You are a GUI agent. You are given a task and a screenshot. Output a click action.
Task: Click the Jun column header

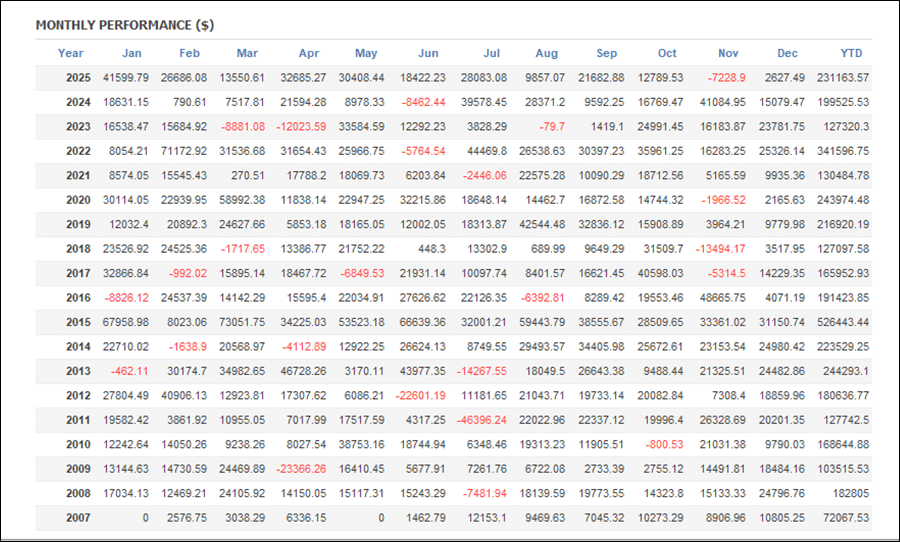[x=427, y=54]
